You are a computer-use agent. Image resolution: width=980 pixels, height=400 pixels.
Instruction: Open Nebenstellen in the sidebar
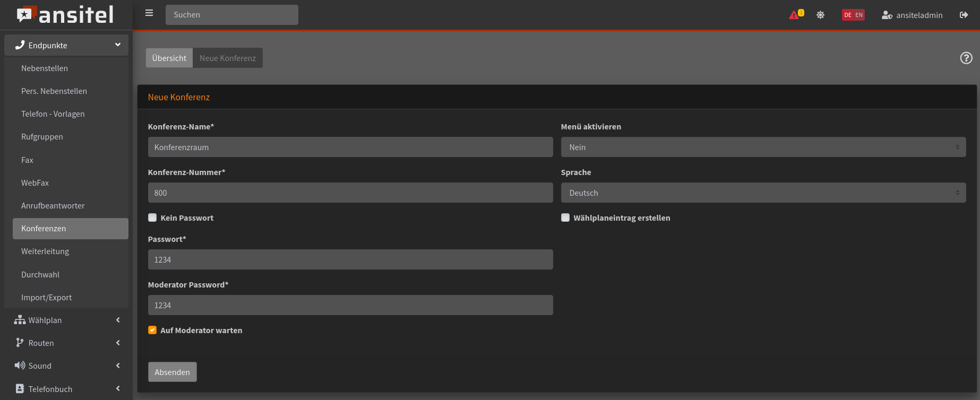pos(45,68)
